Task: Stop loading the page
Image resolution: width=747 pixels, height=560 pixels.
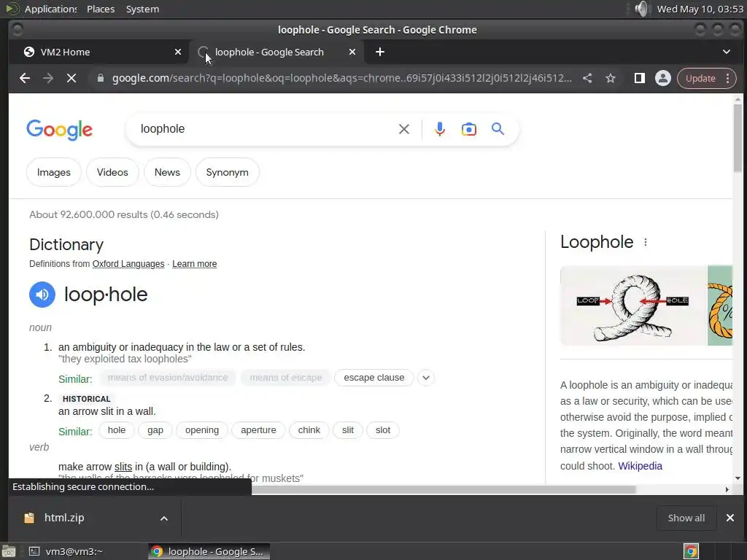Action: coord(71,78)
